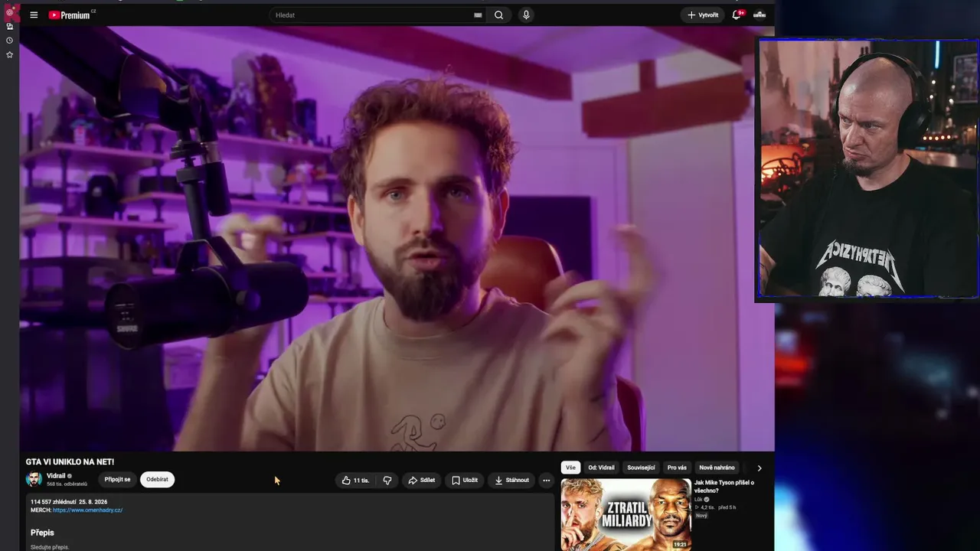Save video with the Uložit button
The height and width of the screenshot is (551, 980).
point(464,480)
